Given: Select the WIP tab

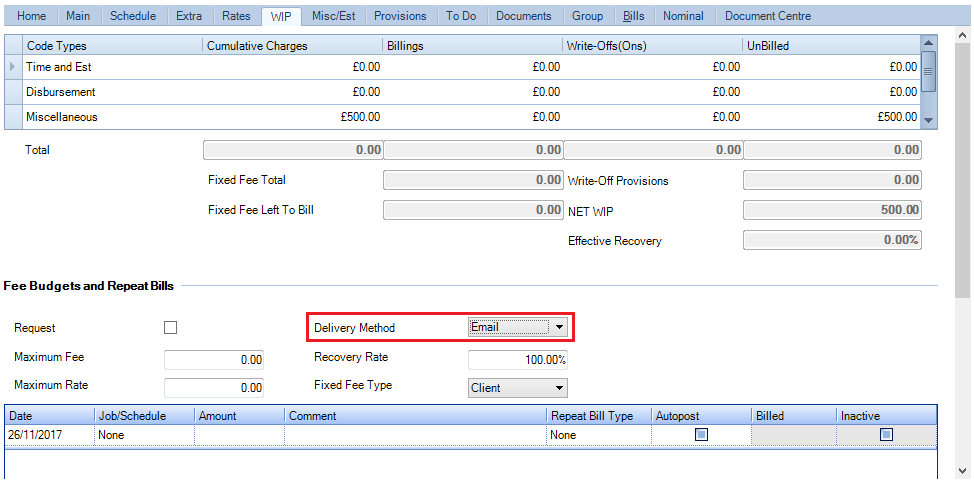Looking at the screenshot, I should (x=281, y=16).
